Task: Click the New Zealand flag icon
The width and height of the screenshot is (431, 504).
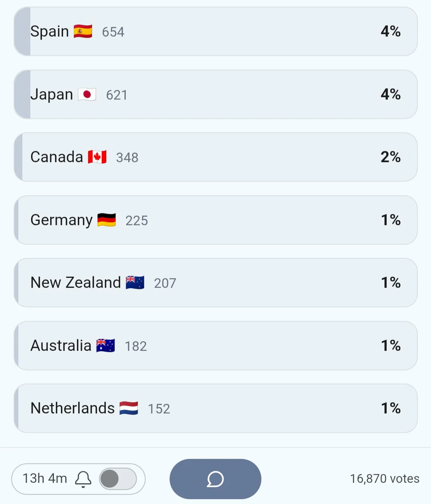Action: (x=135, y=283)
